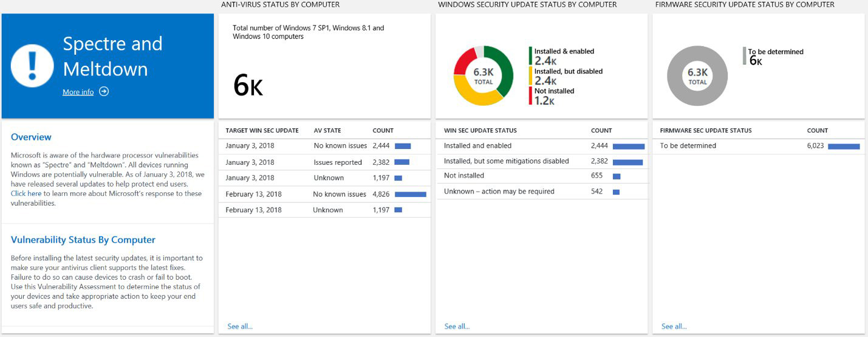This screenshot has height=337, width=868.
Task: Click the exclamation alert icon on blue tile
Action: pyautogui.click(x=32, y=65)
